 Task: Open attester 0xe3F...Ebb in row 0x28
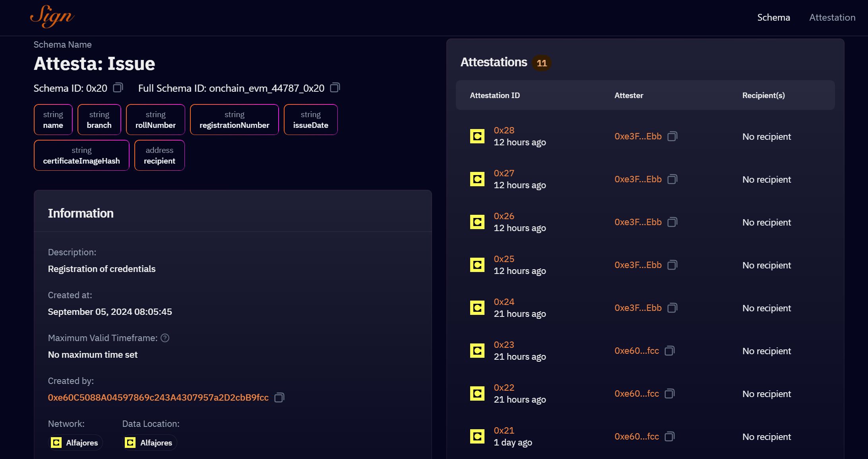[x=638, y=136]
